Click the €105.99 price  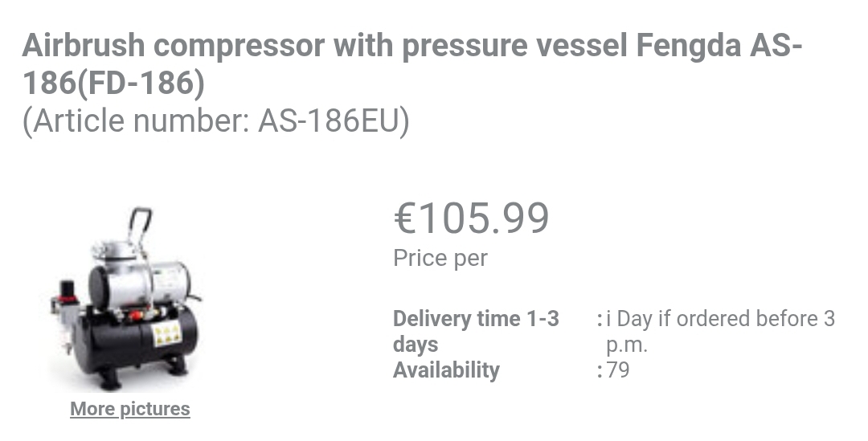point(472,218)
